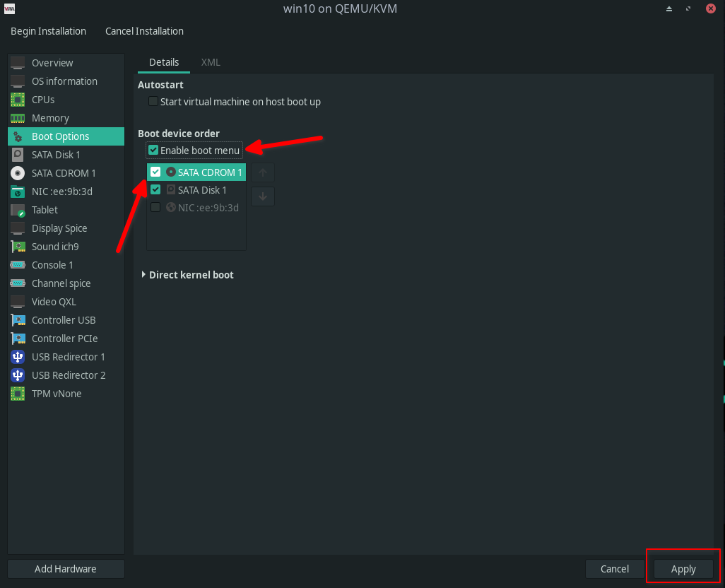Click Begin Installation
This screenshot has height=588, width=725.
pos(48,31)
